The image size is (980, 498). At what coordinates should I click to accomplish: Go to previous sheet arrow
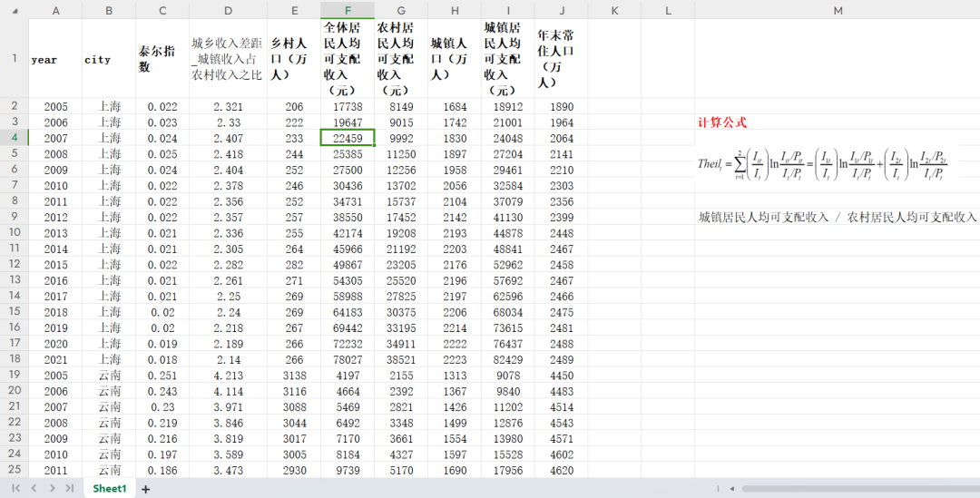click(34, 488)
